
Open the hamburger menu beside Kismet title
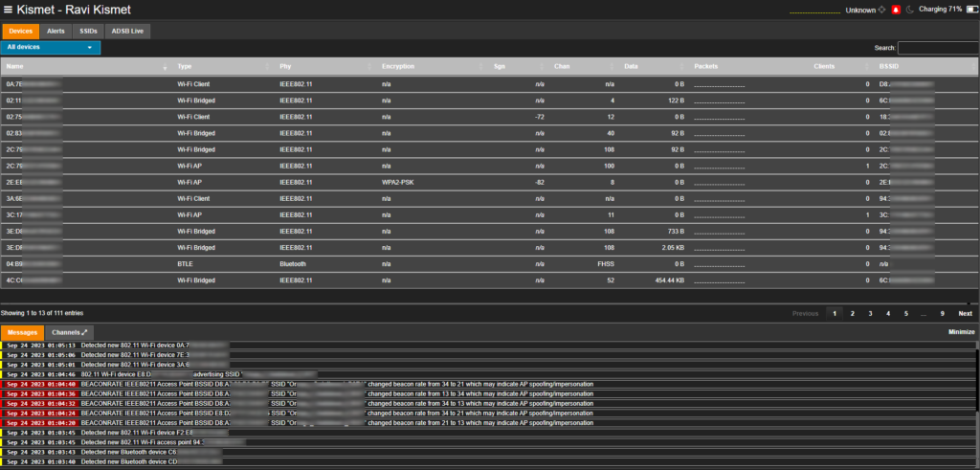click(x=8, y=10)
